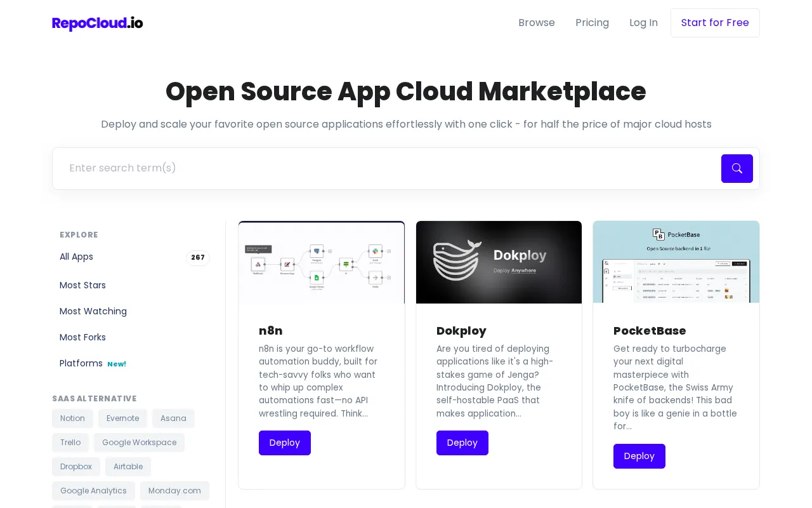Image resolution: width=812 pixels, height=508 pixels.
Task: Filter by Asana alternative tag
Action: (x=173, y=418)
